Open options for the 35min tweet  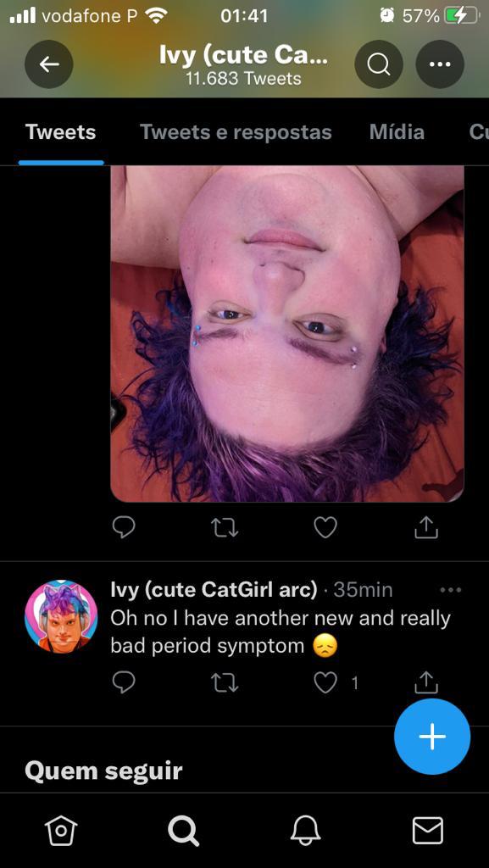(450, 590)
